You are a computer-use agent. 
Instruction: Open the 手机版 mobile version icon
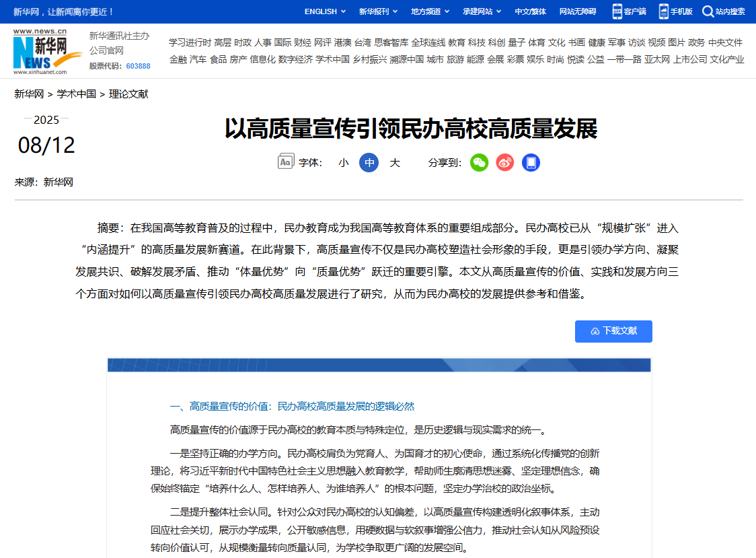coord(663,11)
